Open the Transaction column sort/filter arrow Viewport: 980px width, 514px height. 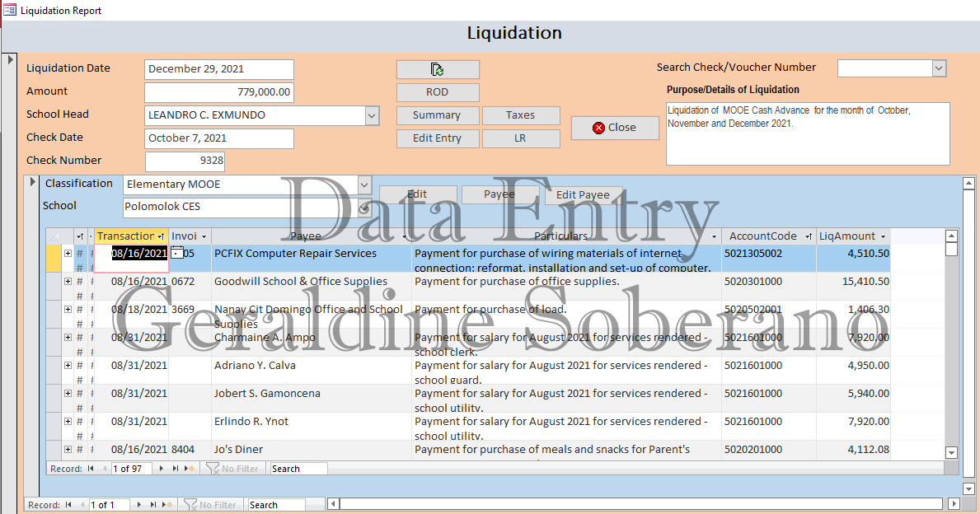(x=162, y=236)
